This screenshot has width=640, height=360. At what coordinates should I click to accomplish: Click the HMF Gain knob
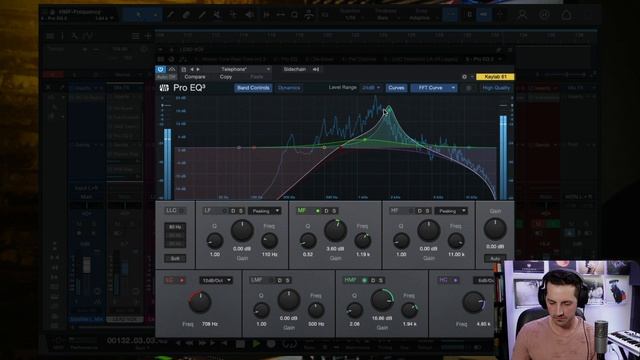point(382,300)
